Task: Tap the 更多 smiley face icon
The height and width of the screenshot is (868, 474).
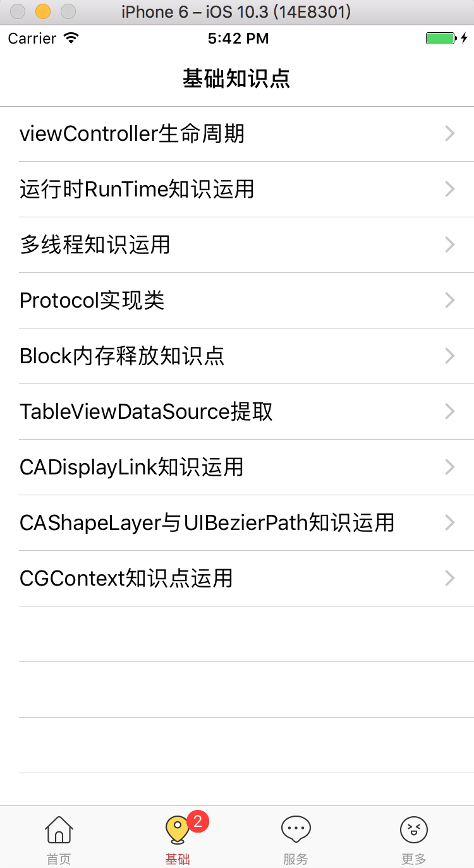Action: tap(414, 829)
